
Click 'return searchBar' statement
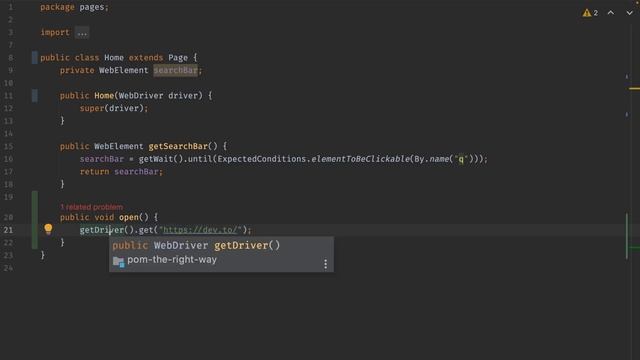tap(121, 171)
